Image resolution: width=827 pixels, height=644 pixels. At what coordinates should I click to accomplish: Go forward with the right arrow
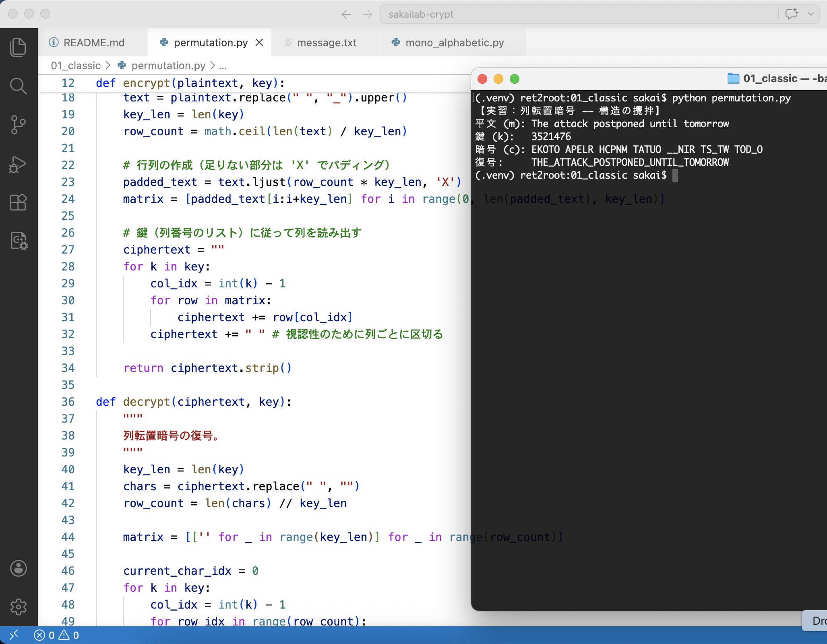367,14
